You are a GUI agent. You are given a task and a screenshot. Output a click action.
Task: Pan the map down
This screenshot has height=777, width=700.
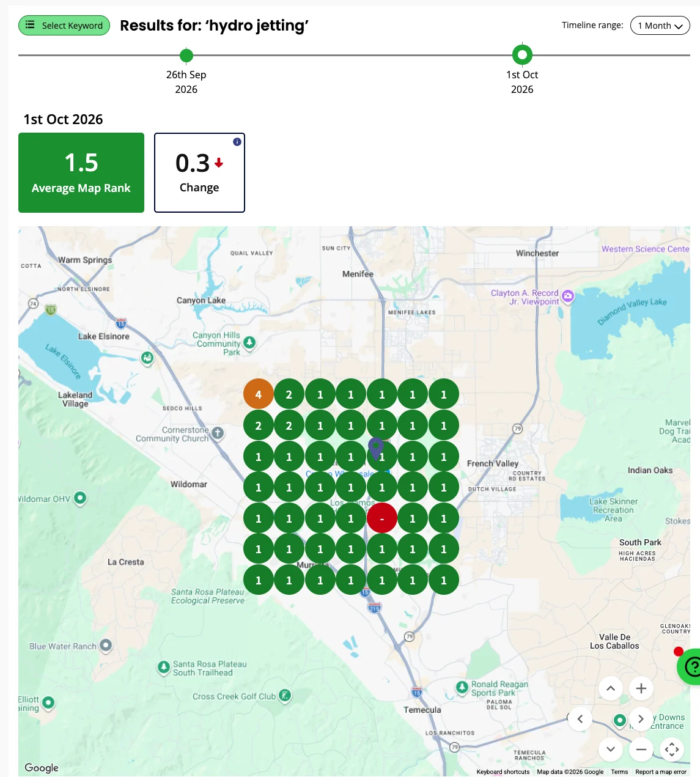[x=610, y=749]
